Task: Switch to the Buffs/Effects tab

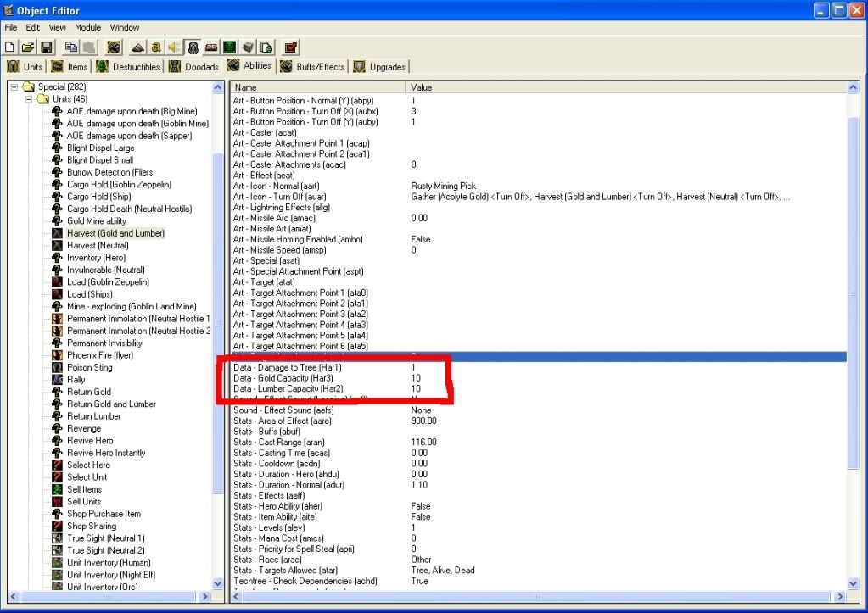Action: pos(313,67)
